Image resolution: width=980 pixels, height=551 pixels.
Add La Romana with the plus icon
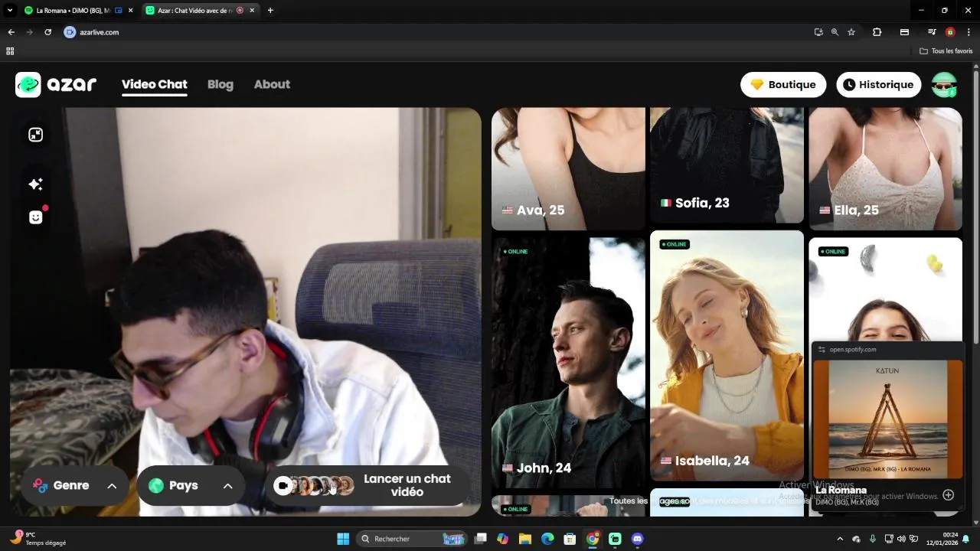[948, 495]
